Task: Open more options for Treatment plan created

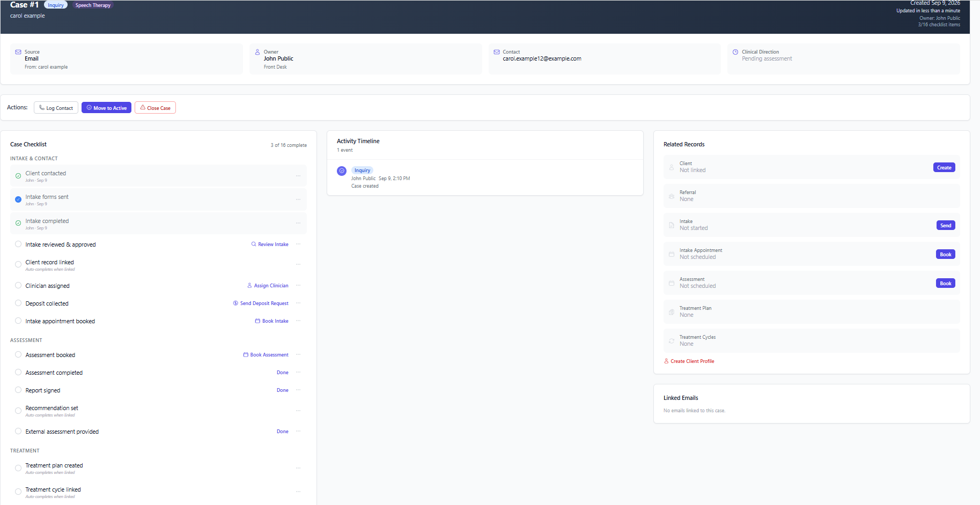Action: (298, 468)
